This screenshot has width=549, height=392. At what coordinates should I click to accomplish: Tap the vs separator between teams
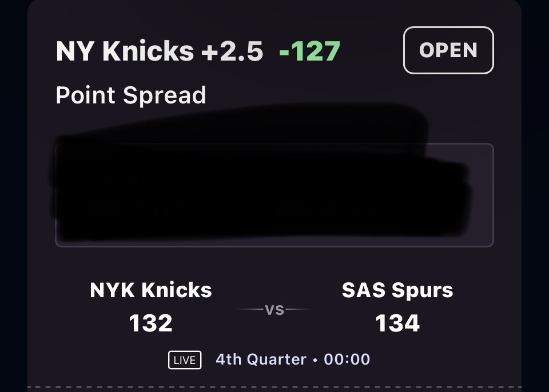pos(274,310)
